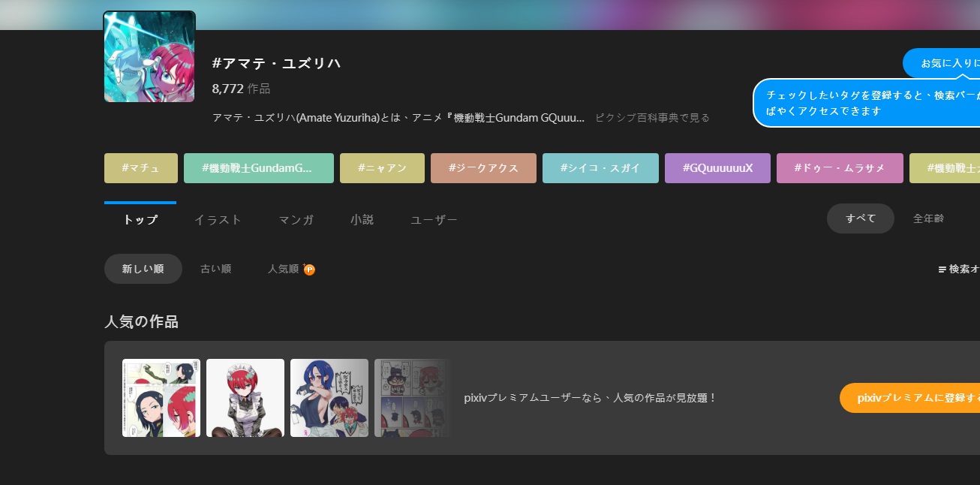Open the アマテ・ユズリハ tag cover image
Viewport: 980px width, 485px height.
(149, 56)
